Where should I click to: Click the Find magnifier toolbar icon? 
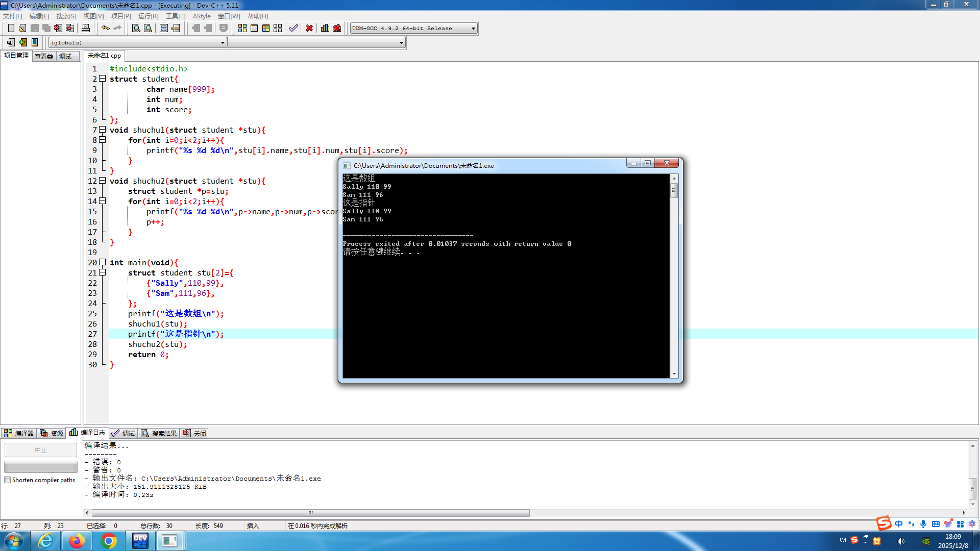(x=136, y=28)
